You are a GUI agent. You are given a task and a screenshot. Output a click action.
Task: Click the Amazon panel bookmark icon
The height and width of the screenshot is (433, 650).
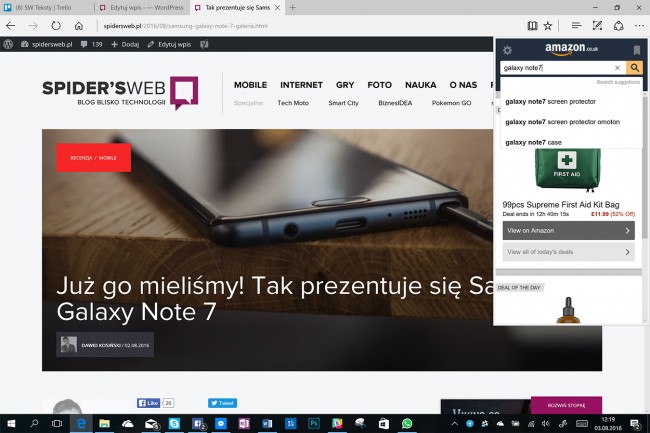click(637, 50)
